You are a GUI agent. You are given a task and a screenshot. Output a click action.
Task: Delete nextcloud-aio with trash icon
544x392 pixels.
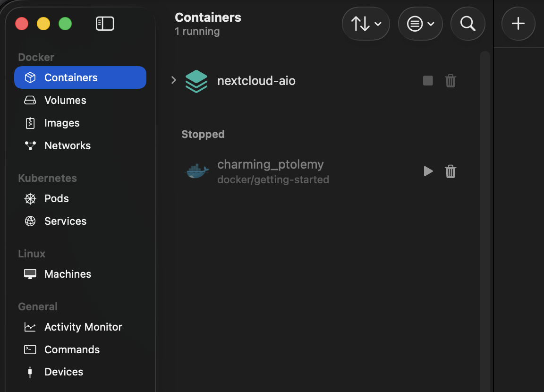450,81
